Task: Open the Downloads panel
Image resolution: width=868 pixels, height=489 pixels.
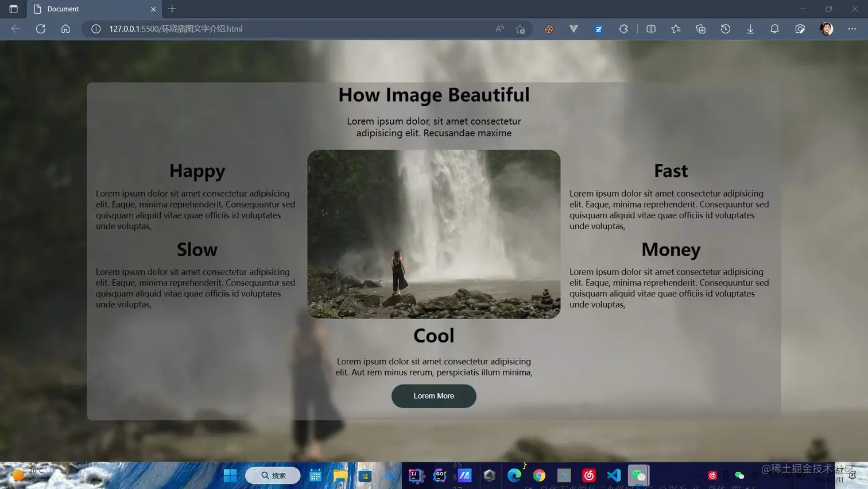Action: tap(750, 29)
